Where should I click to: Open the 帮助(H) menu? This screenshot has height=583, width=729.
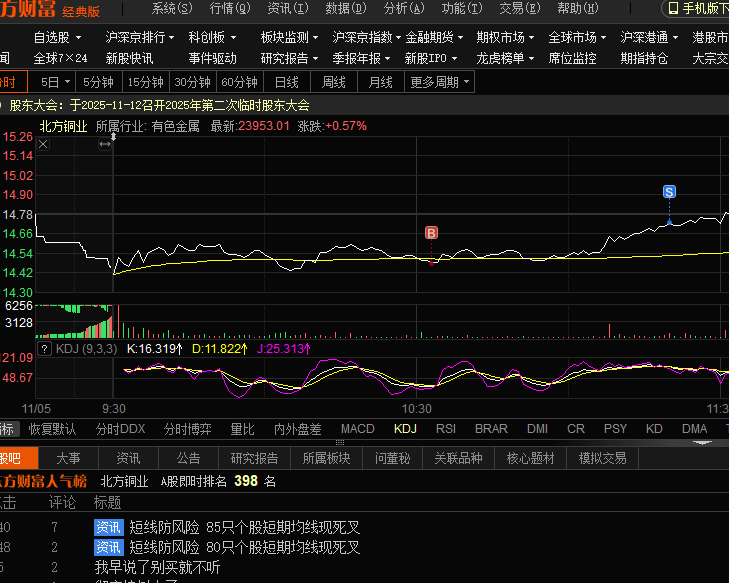tap(578, 8)
